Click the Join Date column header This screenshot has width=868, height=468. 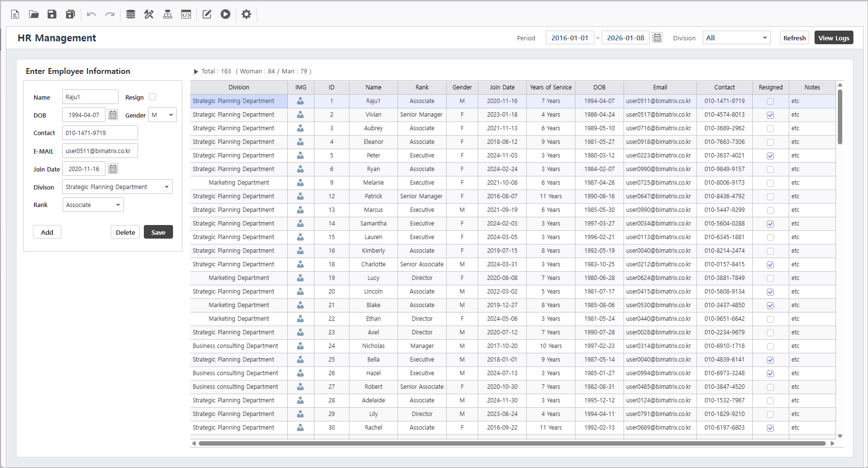point(502,87)
